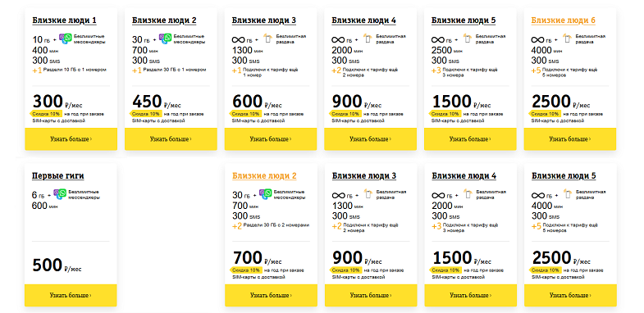Click hotspot sharing icon in bottom-row 2500 ₽ card
644x313 pixels.
(567, 194)
